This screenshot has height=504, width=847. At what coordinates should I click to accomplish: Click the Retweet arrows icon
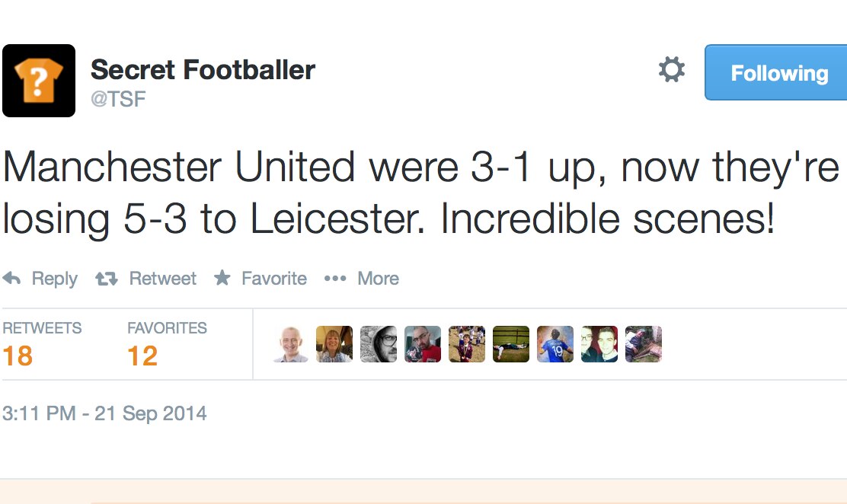(106, 279)
